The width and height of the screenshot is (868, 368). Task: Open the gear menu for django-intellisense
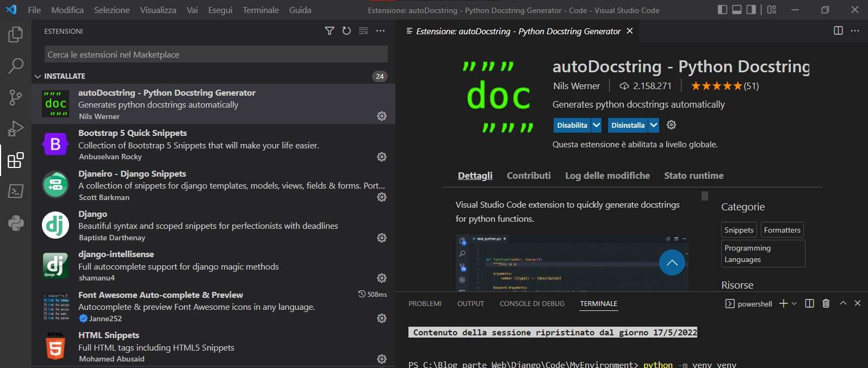coord(382,278)
